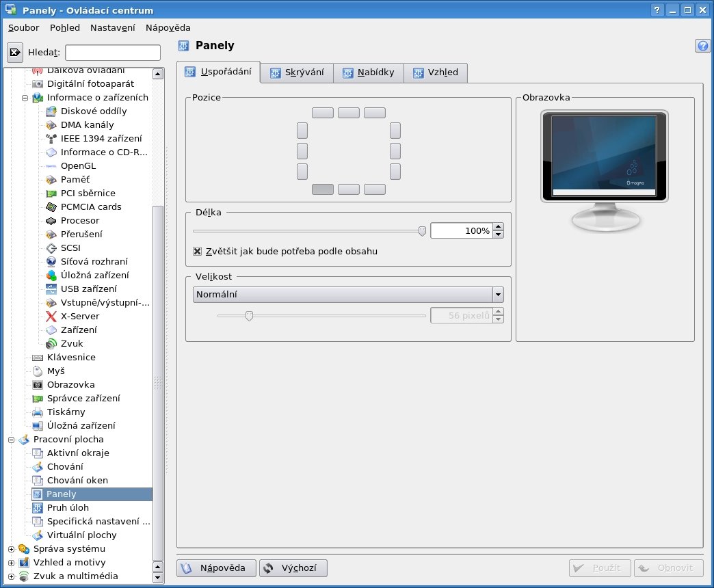This screenshot has height=588, width=714.
Task: Select Chování oken in tree
Action: (77, 481)
